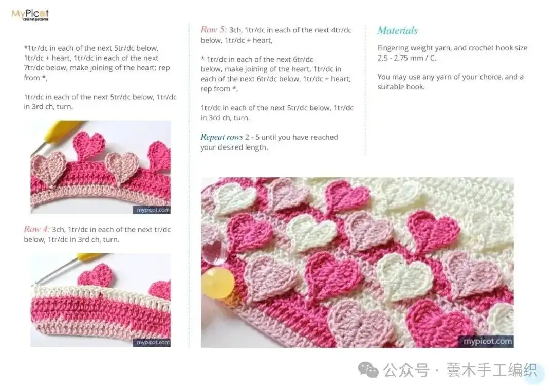Click the "Row 5:" heading

tap(213, 30)
